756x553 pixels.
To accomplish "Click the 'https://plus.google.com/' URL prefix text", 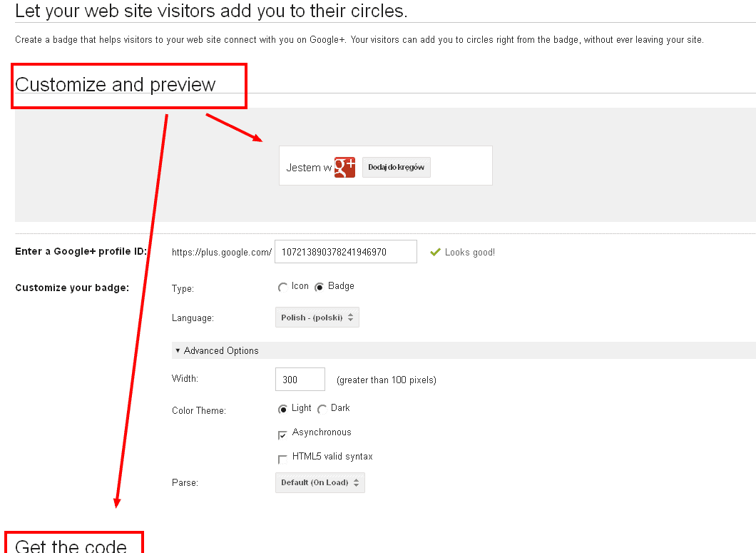I will (222, 253).
